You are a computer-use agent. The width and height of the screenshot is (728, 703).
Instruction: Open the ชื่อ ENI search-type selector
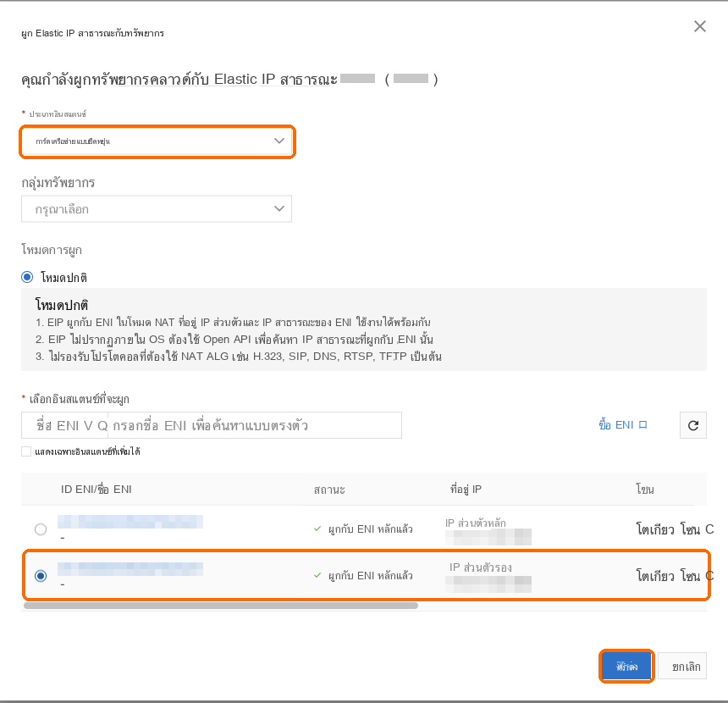64,425
